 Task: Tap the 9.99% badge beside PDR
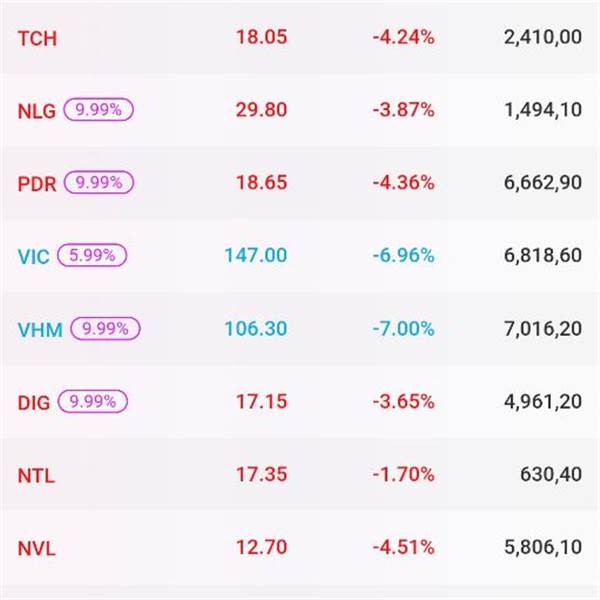[98, 183]
